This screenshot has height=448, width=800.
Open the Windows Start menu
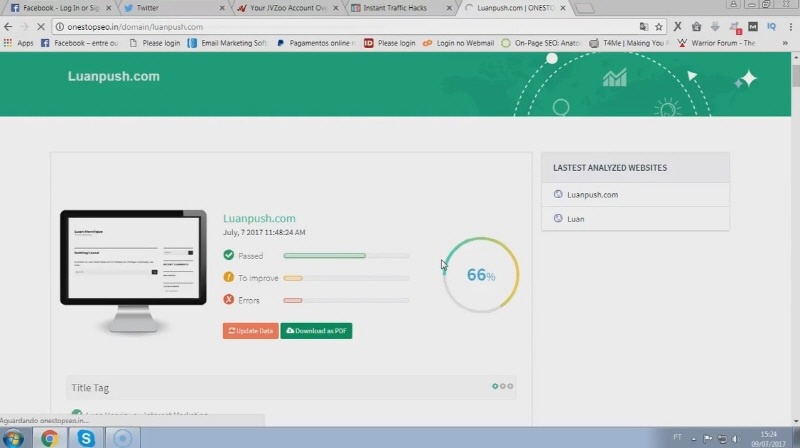(x=13, y=438)
